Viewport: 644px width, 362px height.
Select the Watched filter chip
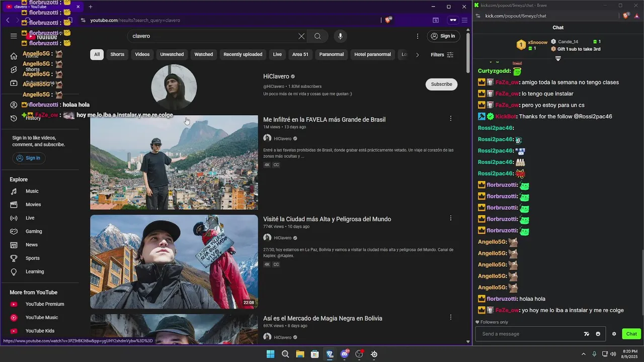[204, 54]
